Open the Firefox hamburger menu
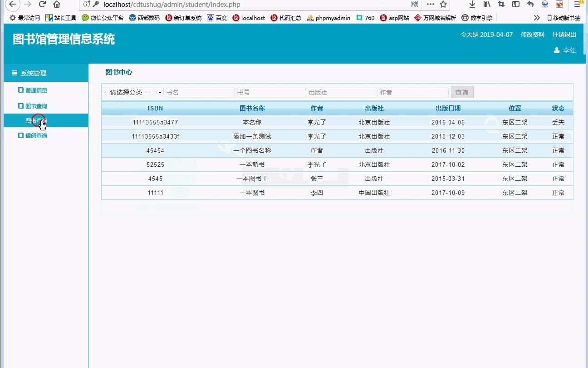The image size is (588, 368). [578, 4]
